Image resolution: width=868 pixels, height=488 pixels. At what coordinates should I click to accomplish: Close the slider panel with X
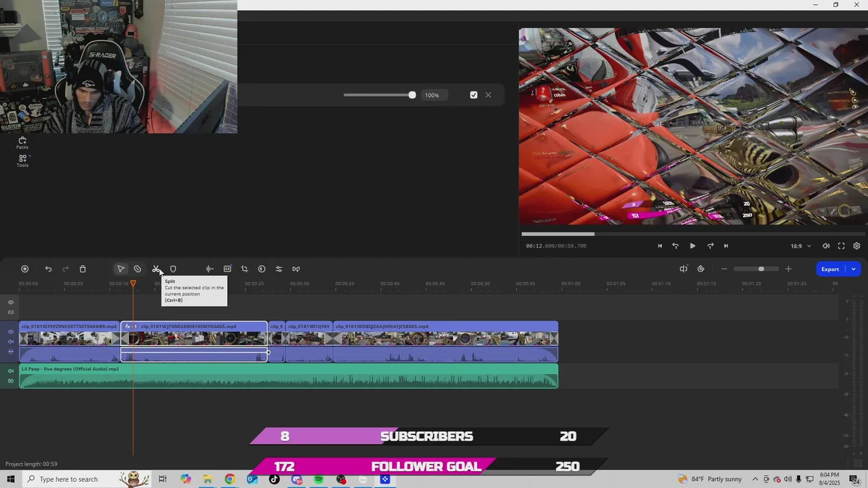tap(488, 95)
